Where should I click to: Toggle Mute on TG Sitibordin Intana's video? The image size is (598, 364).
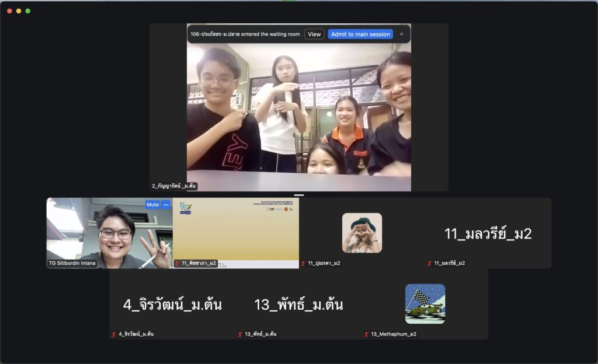pyautogui.click(x=152, y=205)
